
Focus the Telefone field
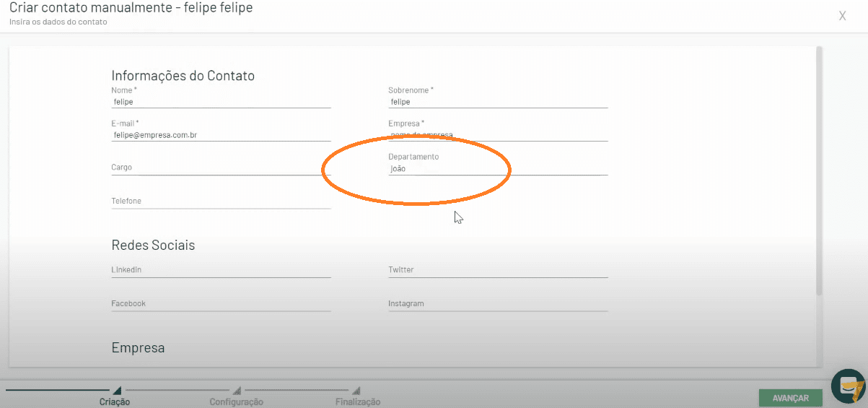(221, 201)
